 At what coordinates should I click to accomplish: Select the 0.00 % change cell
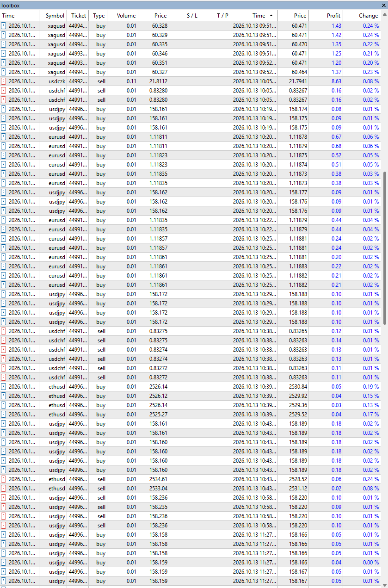tap(370, 563)
